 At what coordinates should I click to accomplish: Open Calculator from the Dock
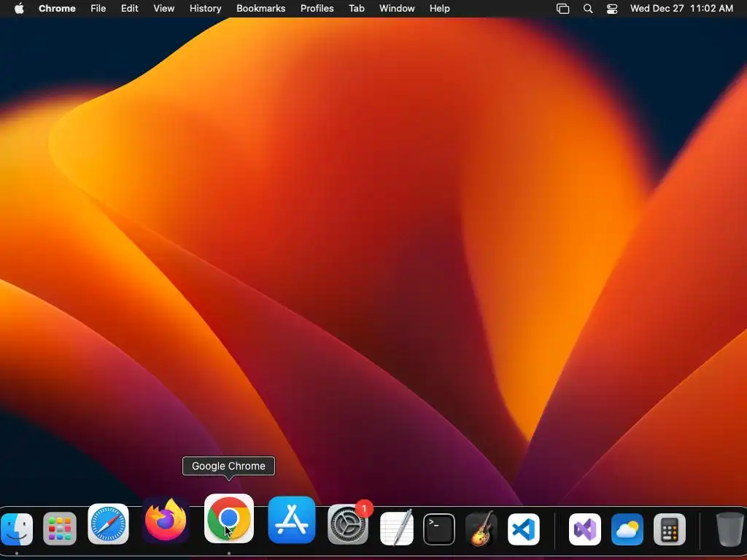tap(670, 529)
